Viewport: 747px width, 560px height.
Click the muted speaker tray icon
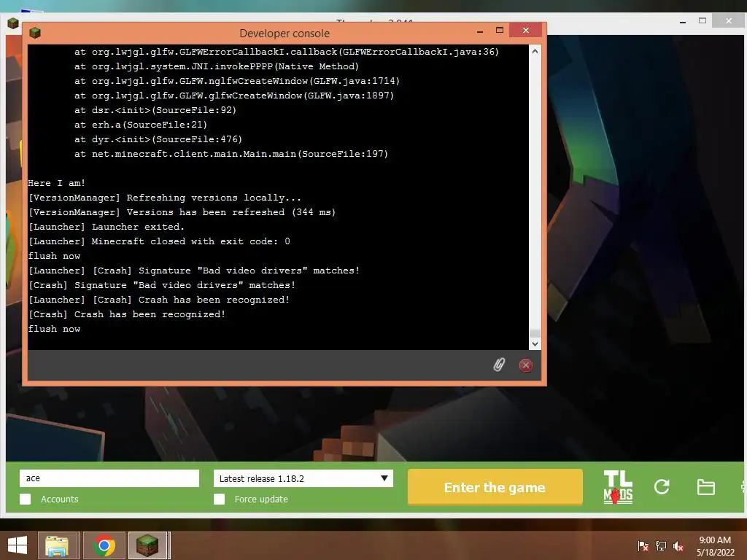point(678,546)
